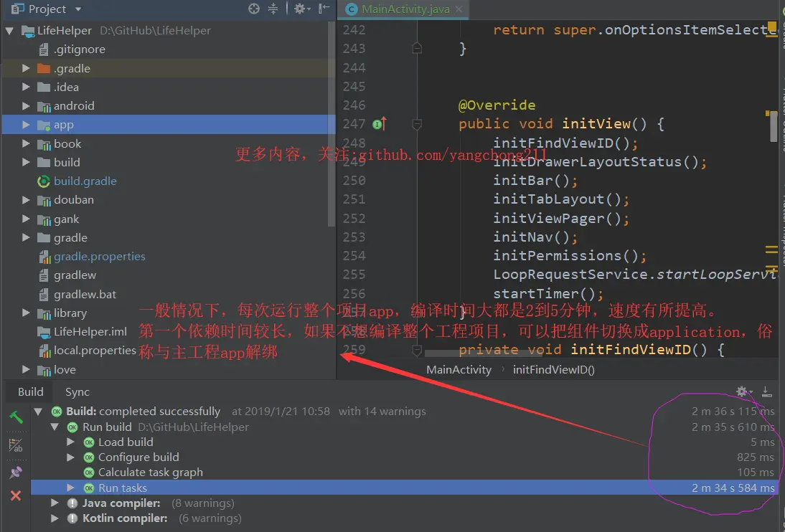Click the override gutter icon on line 247

pos(380,123)
